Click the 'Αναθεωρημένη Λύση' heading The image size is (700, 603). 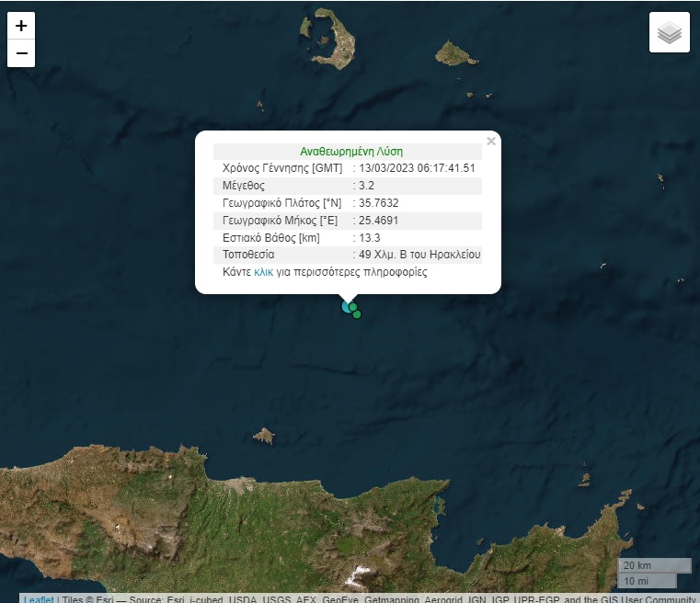click(x=351, y=152)
